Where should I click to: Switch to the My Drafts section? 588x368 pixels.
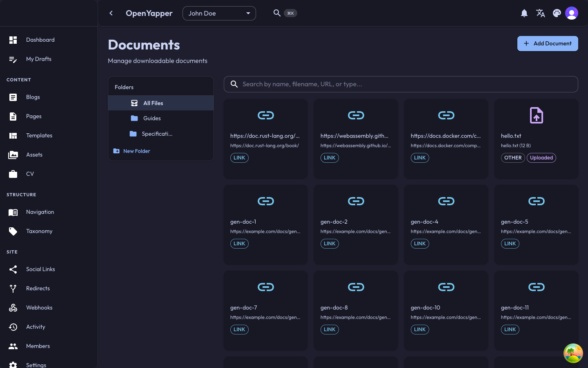(x=39, y=59)
